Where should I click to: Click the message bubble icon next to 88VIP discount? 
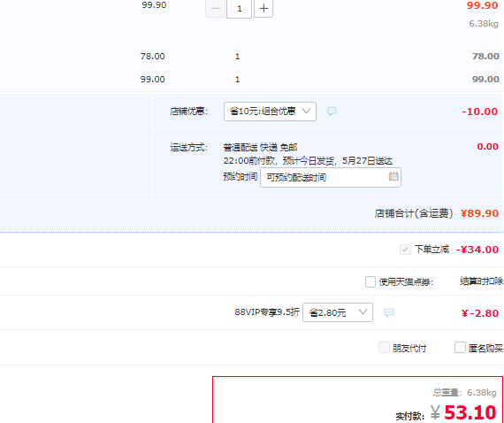click(x=389, y=312)
